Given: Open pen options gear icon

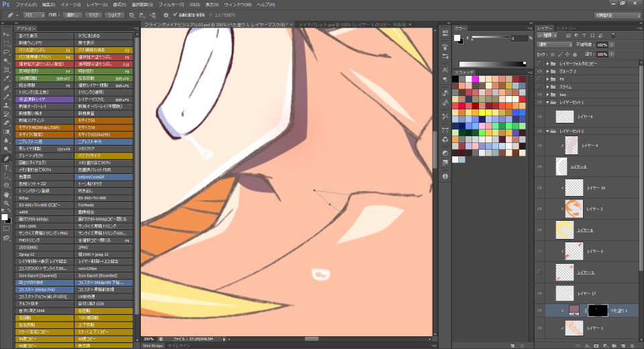Looking at the screenshot, I should [166, 15].
